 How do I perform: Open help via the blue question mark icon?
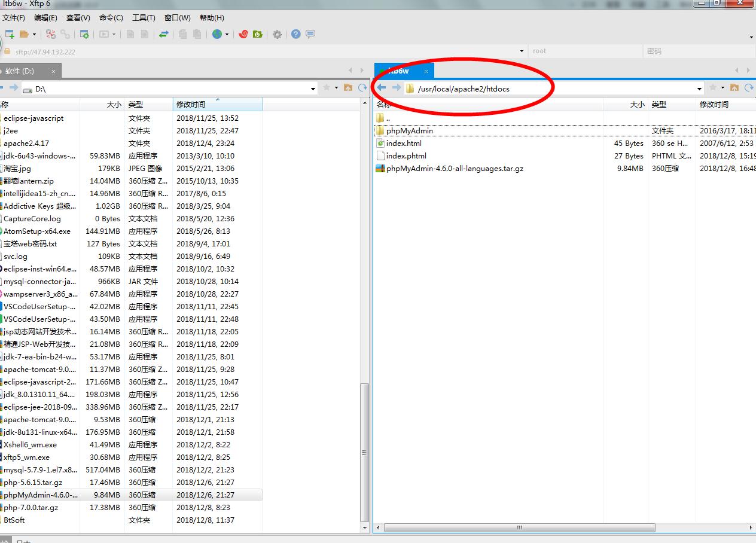(296, 35)
